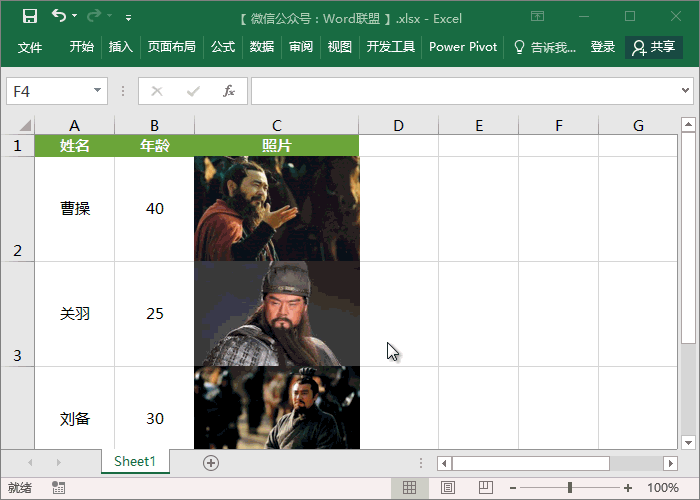
Task: Expand the formula bar chevron
Action: coord(686,91)
